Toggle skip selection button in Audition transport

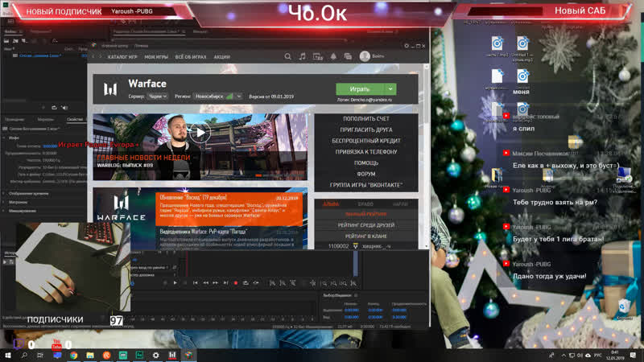[256, 283]
